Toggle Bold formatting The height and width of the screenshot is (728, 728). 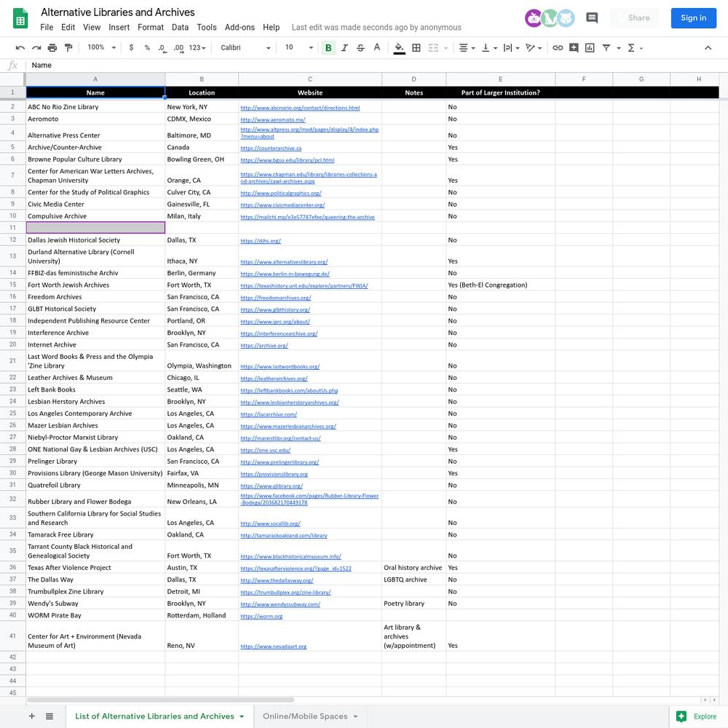click(x=328, y=48)
